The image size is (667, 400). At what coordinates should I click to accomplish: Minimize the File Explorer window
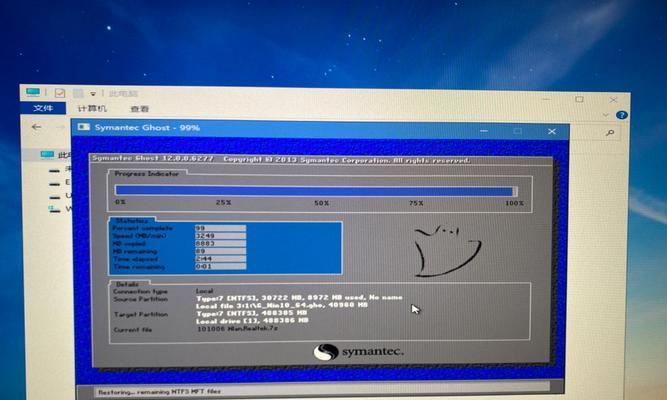pyautogui.click(x=546, y=99)
